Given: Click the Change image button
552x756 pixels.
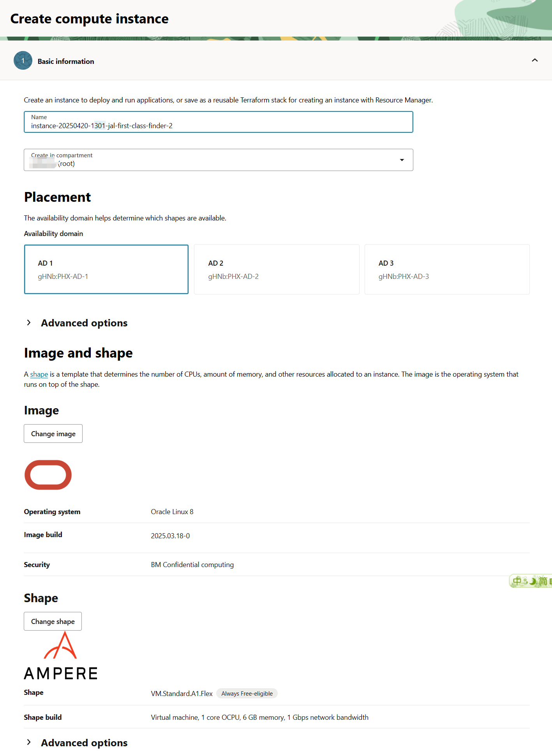Looking at the screenshot, I should 53,434.
